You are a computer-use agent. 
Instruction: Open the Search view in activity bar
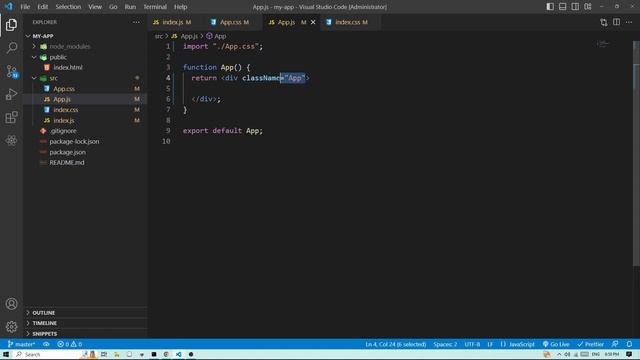coord(11,48)
